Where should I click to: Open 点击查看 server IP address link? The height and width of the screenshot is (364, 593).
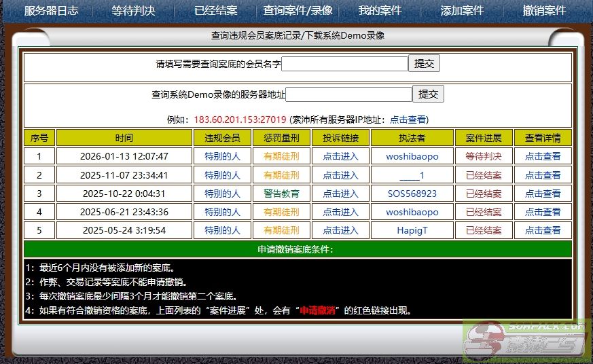point(408,120)
